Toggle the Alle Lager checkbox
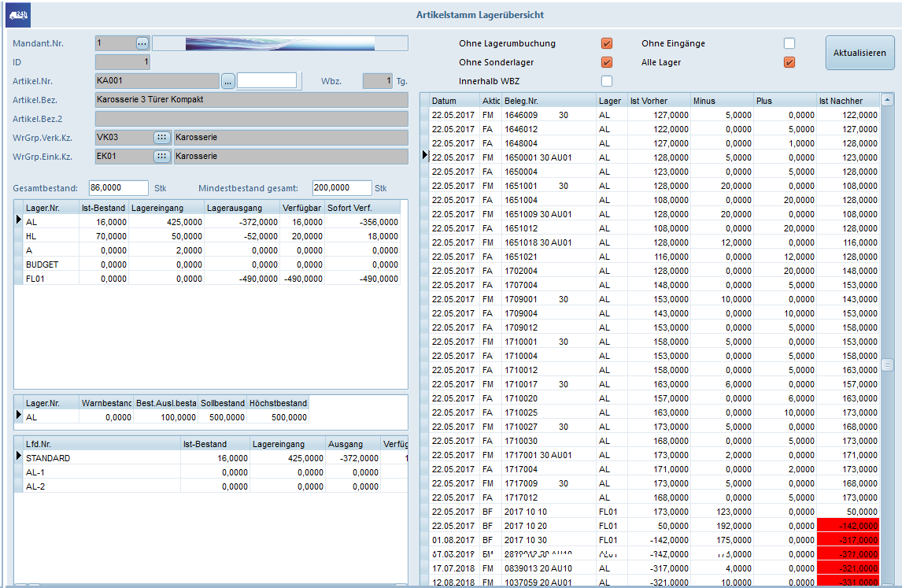The height and width of the screenshot is (588, 902). click(789, 62)
